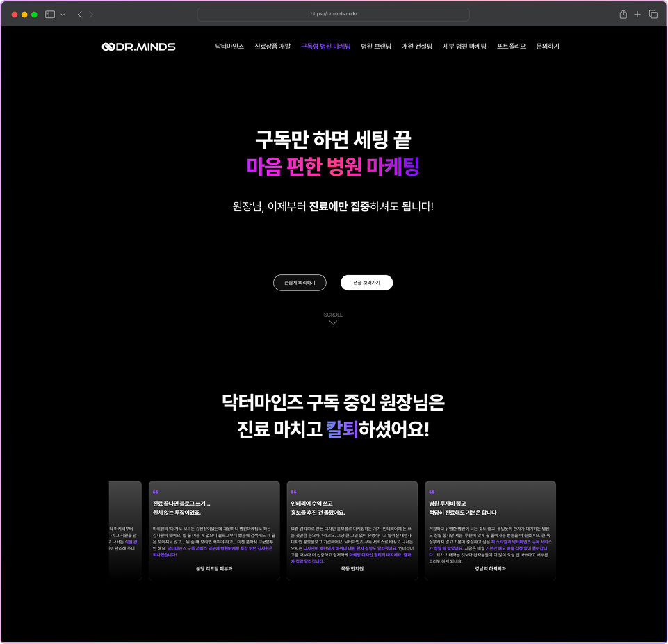Viewport: 668px width, 644px height.
Task: Click the quote icon on 강남역 하지외과 card
Action: coord(432,492)
